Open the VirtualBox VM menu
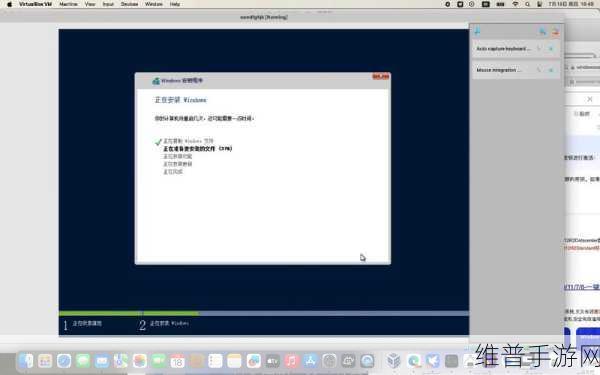600x375 pixels. click(35, 4)
